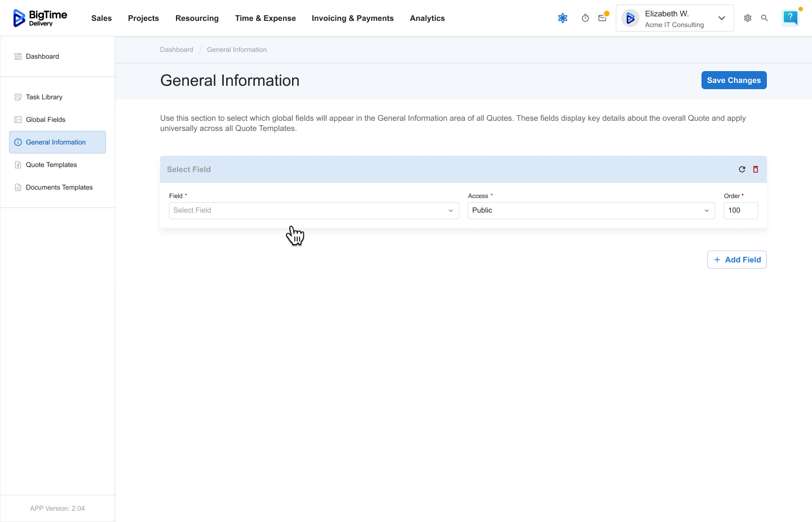This screenshot has width=812, height=522.
Task: Click the Order input field
Action: [740, 210]
